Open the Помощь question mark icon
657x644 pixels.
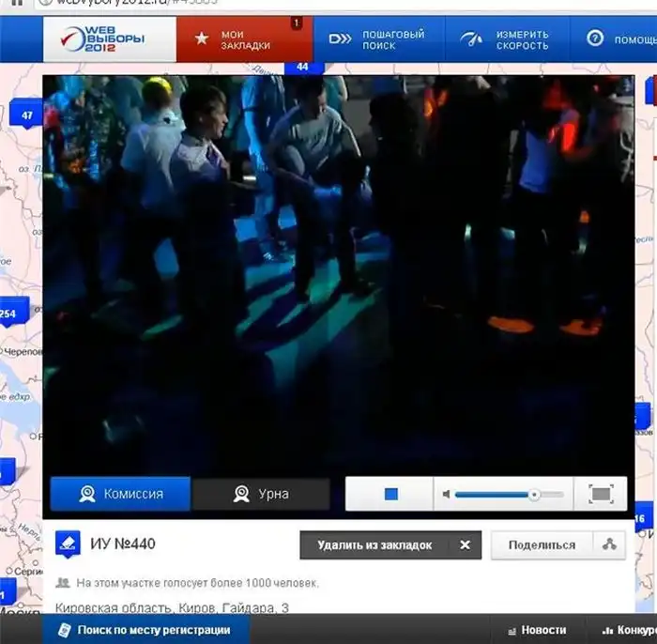click(595, 39)
